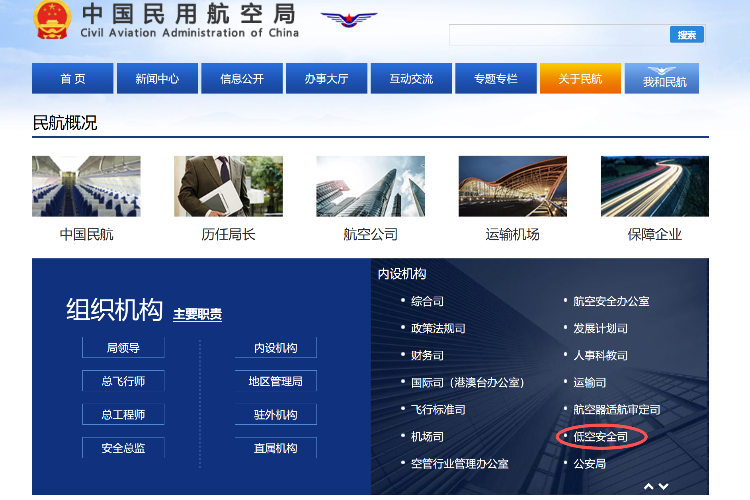Click the down arrow in 内设机构 panel
The image size is (750, 500).
[663, 487]
